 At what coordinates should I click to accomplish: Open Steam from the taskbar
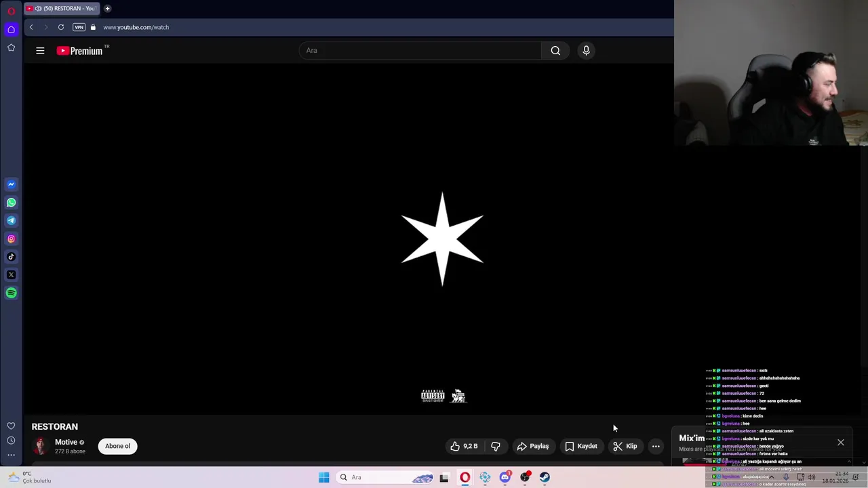pyautogui.click(x=545, y=477)
